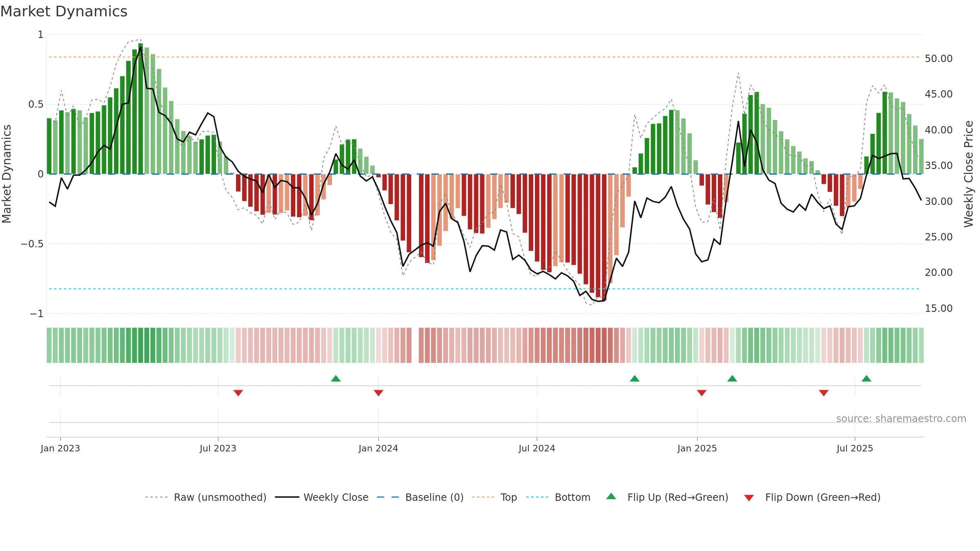The image size is (980, 551).
Task: Select the flip-up marker near November 2023
Action: pyautogui.click(x=336, y=378)
